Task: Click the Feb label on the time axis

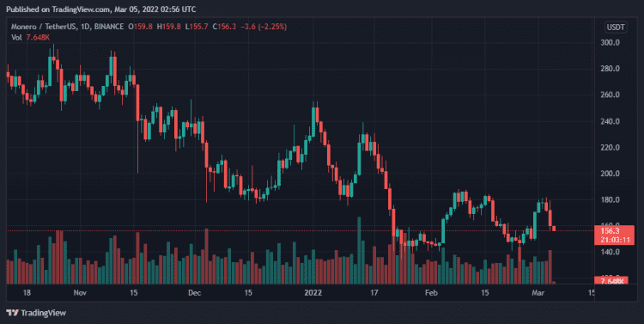Action: pos(431,293)
